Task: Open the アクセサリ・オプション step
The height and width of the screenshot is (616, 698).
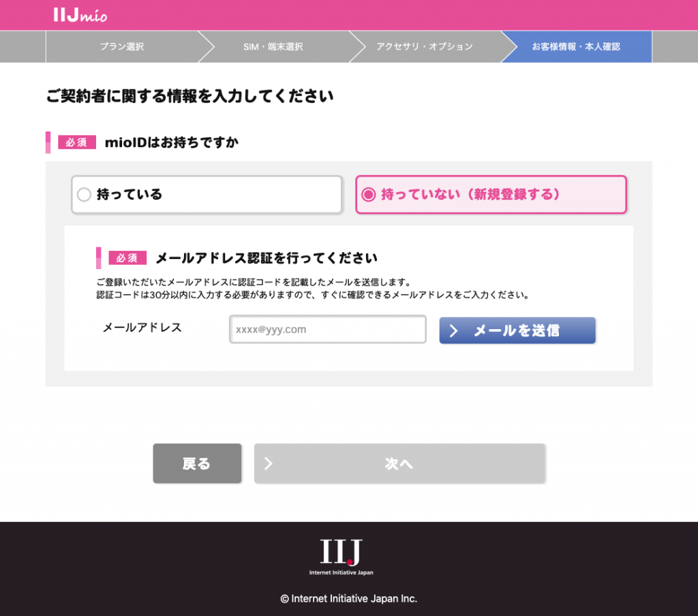Action: 424,47
